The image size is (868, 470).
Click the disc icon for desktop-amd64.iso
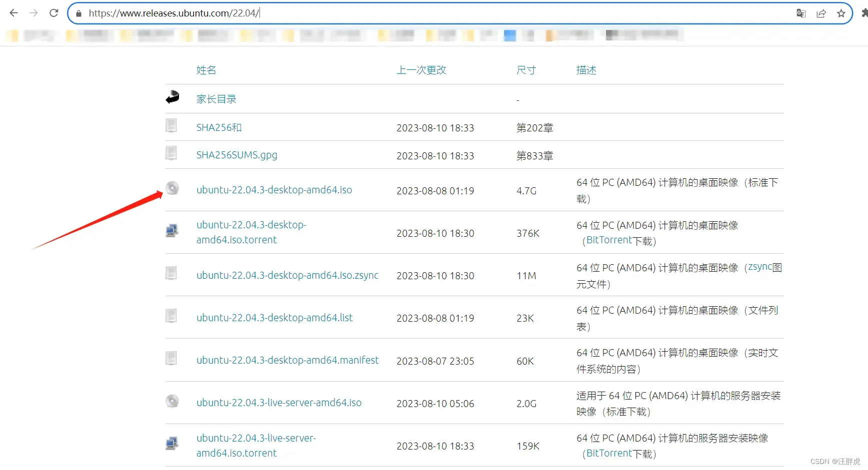point(172,188)
